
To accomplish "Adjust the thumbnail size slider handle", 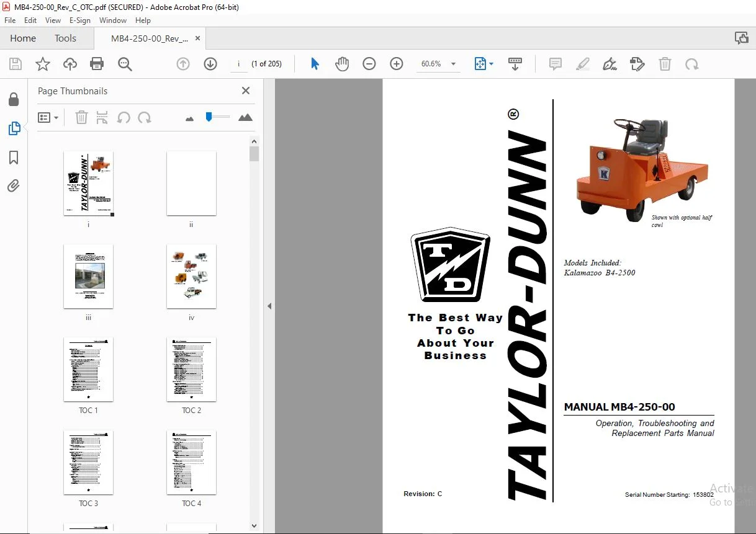I will 209,117.
